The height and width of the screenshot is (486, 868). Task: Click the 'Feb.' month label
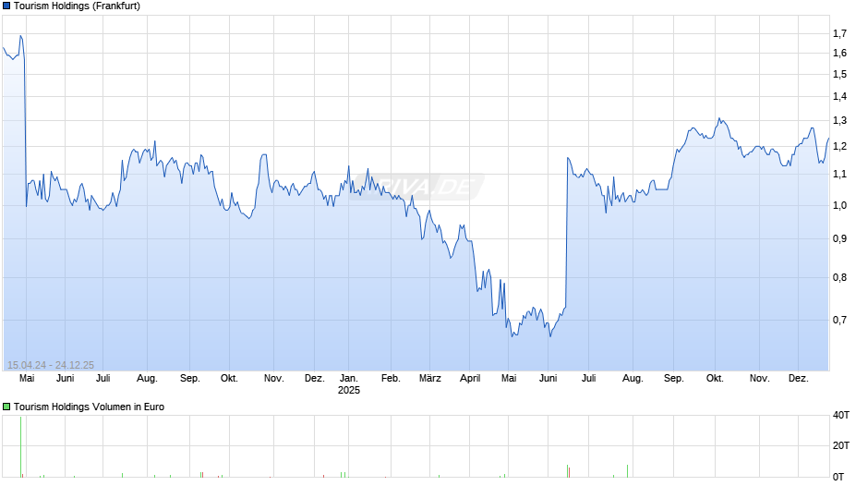[391, 379]
